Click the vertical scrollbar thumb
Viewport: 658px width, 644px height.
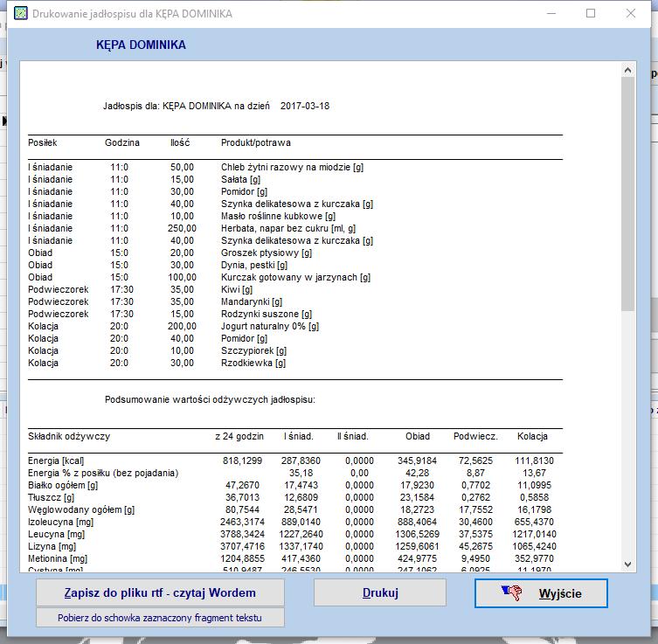click(627, 194)
